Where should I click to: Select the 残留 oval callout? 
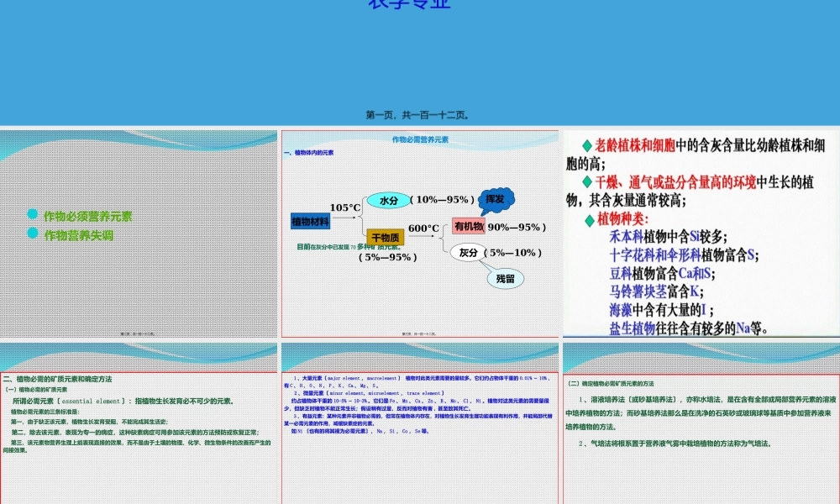coord(506,277)
